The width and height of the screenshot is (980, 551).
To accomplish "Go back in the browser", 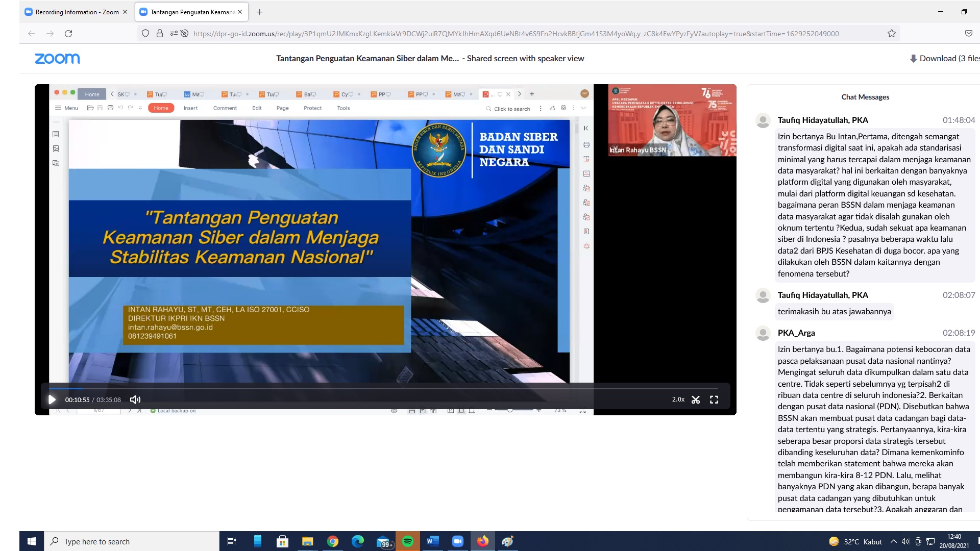I will click(x=32, y=34).
